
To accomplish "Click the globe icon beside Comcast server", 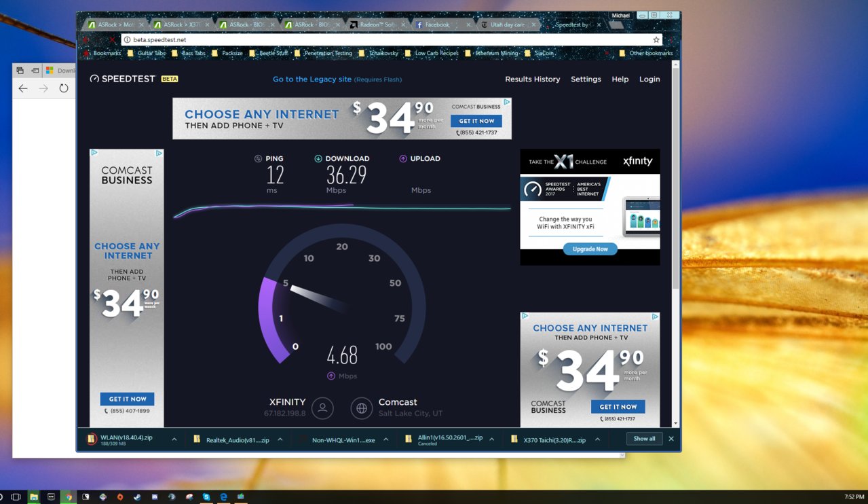I will 362,408.
